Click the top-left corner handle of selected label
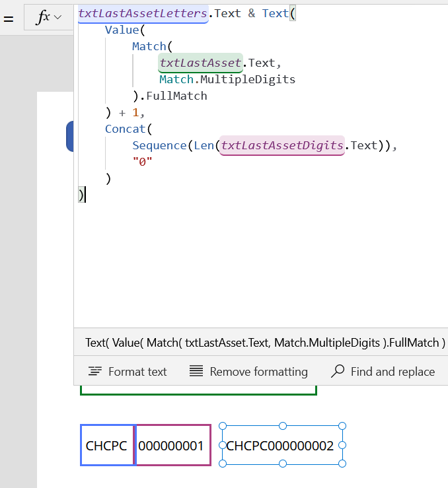The height and width of the screenshot is (488, 448). [223, 427]
